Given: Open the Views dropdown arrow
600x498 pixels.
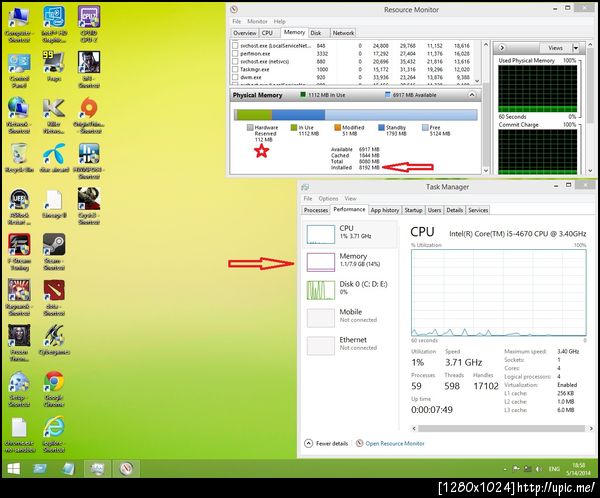Looking at the screenshot, I should pos(575,48).
